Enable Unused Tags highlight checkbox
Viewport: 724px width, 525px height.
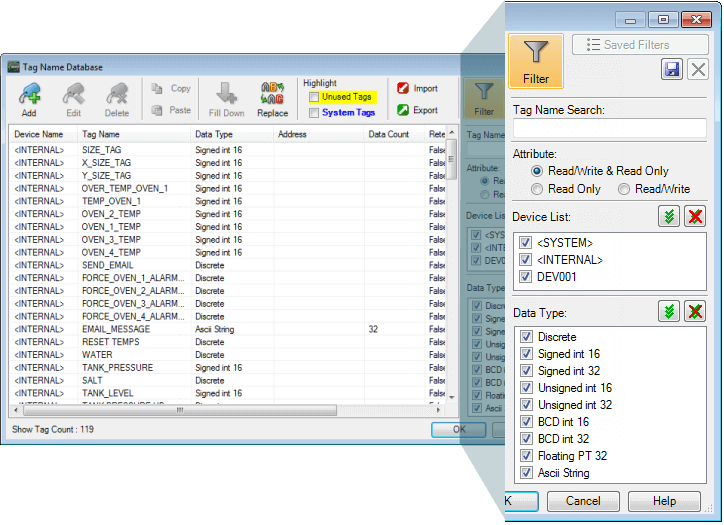pyautogui.click(x=314, y=97)
